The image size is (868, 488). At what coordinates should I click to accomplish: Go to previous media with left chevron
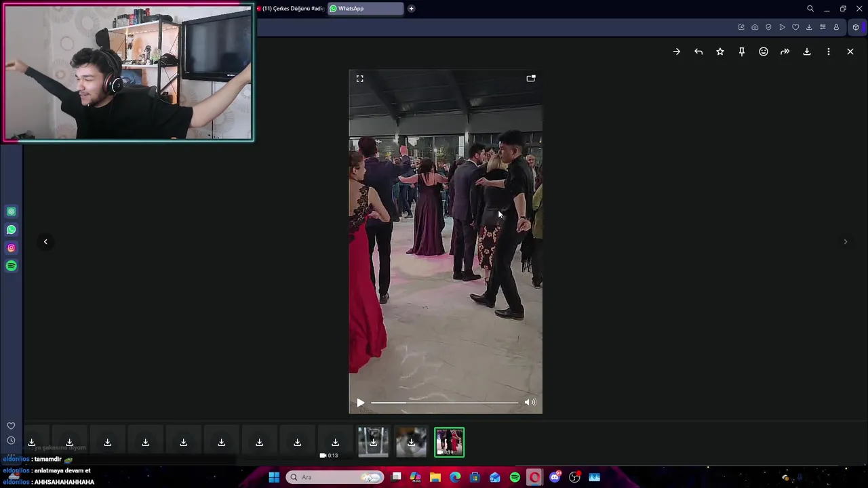click(45, 242)
